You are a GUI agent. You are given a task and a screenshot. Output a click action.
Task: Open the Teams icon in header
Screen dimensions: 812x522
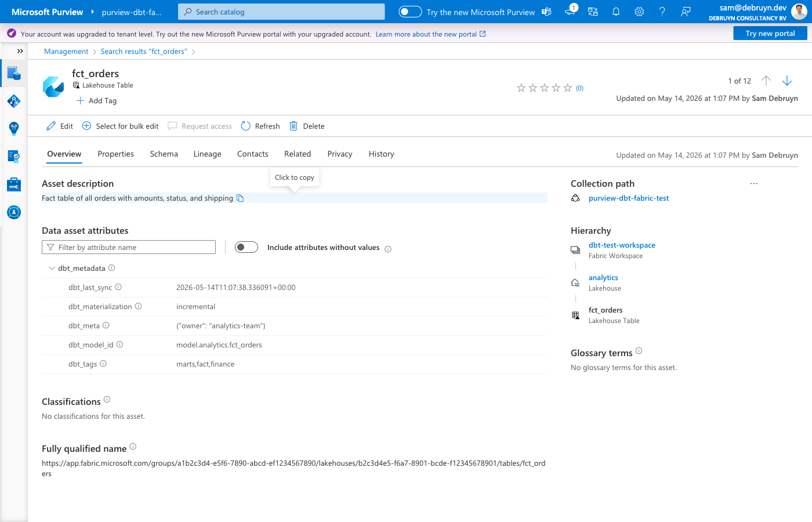click(546, 12)
